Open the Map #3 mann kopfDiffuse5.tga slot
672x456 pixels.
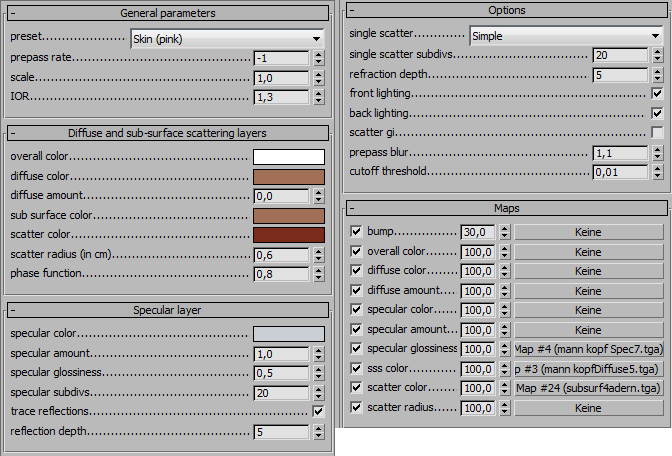point(588,369)
